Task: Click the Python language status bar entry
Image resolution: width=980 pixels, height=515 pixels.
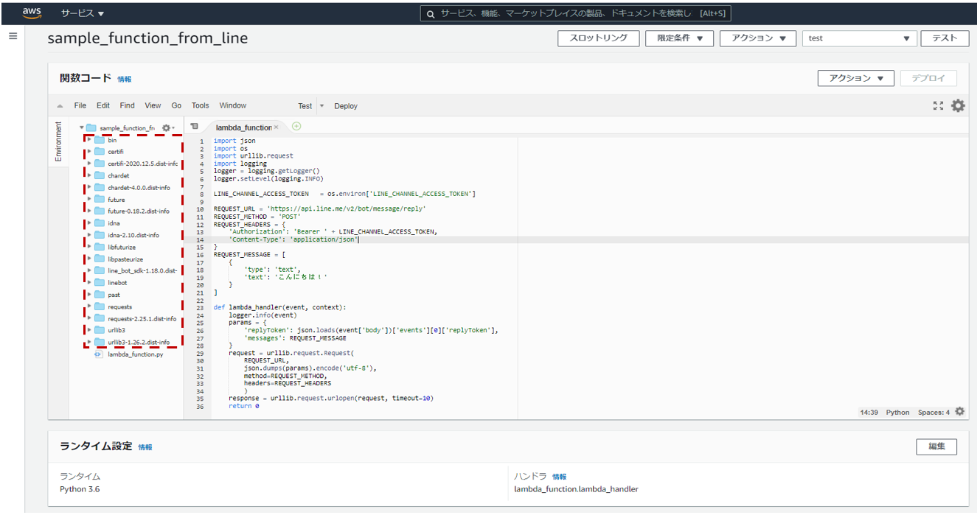Action: tap(897, 413)
